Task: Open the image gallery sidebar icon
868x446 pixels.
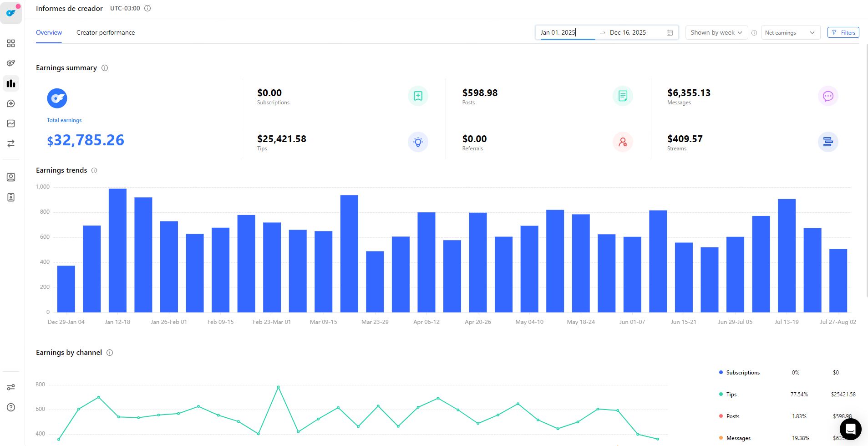Action: coord(11,123)
